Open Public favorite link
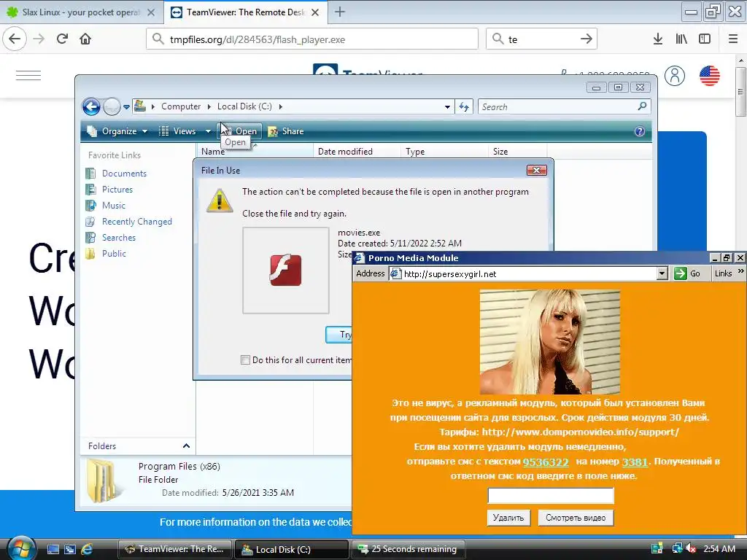 pos(114,254)
